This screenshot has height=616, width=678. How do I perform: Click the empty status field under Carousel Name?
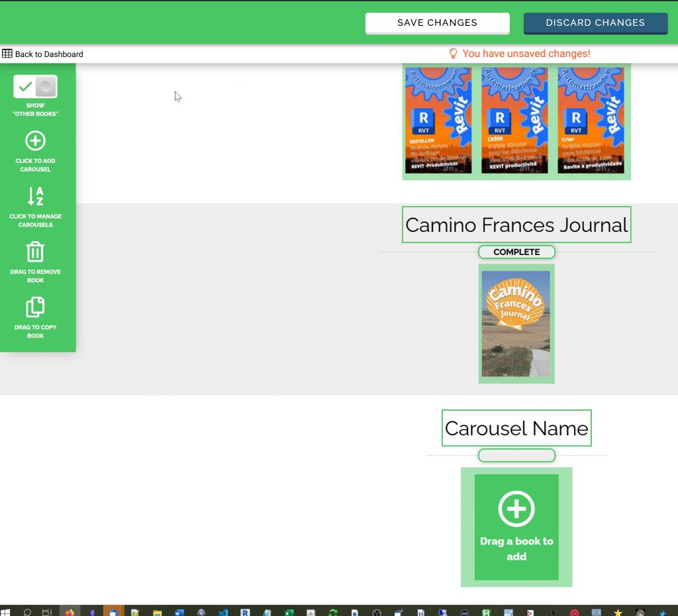click(x=516, y=456)
